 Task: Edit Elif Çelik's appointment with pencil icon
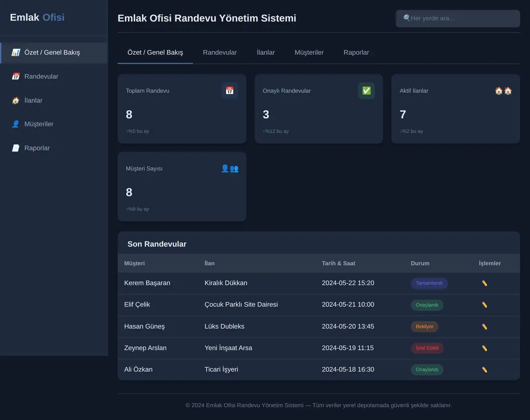tap(485, 305)
